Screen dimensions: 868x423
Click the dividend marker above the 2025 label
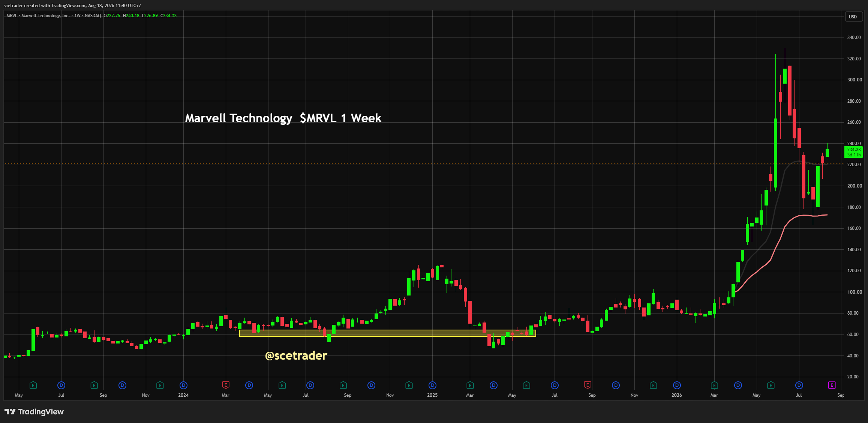click(x=432, y=385)
